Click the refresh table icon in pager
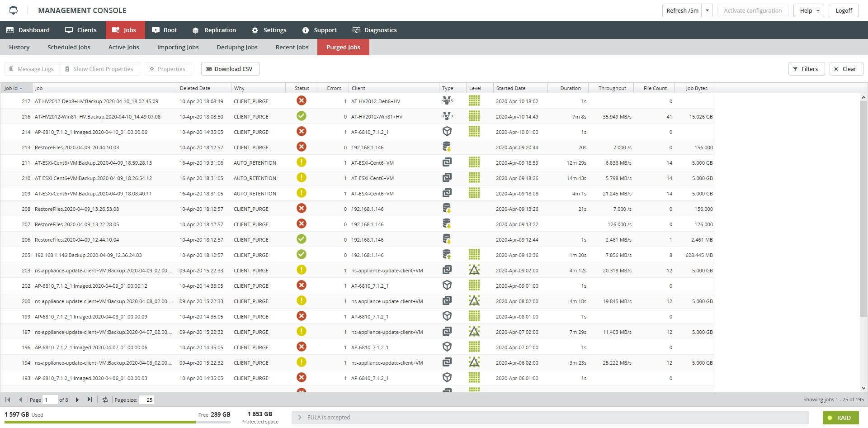 (105, 399)
